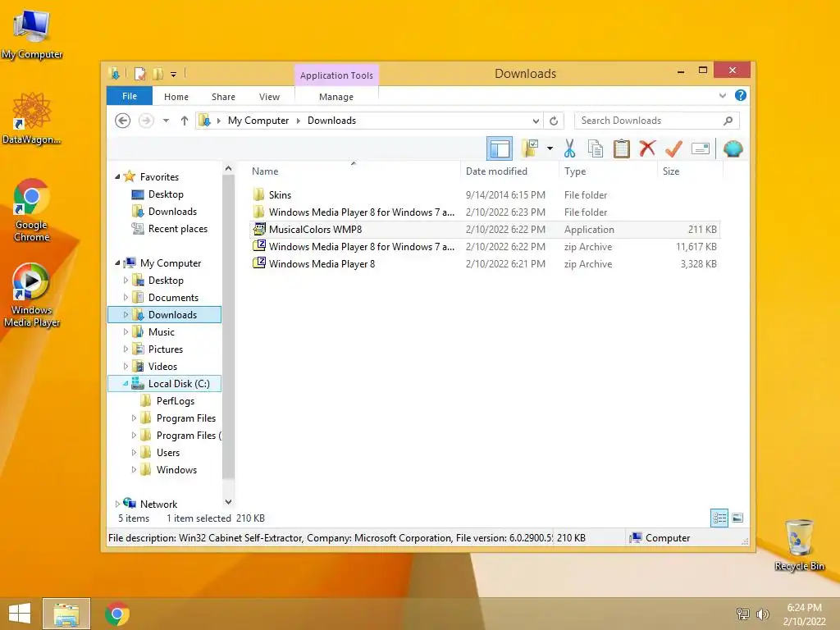
Task: Click the Refresh button in address bar
Action: pyautogui.click(x=554, y=121)
